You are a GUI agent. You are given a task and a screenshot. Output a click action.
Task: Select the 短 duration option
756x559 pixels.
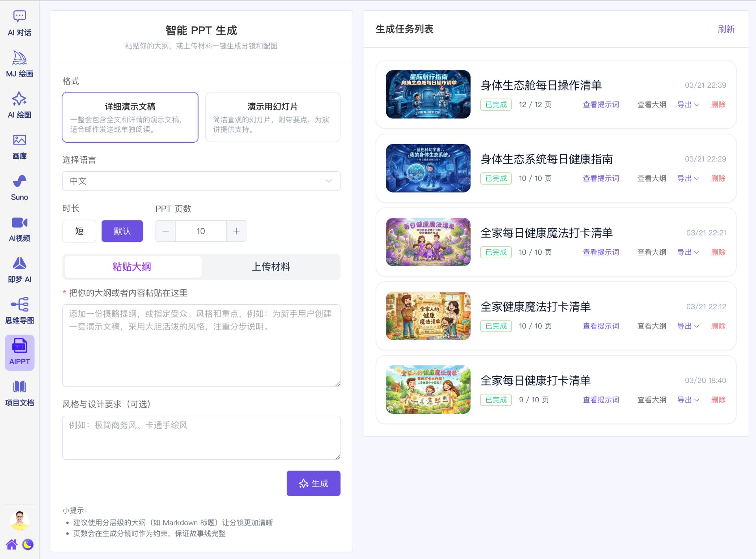79,231
